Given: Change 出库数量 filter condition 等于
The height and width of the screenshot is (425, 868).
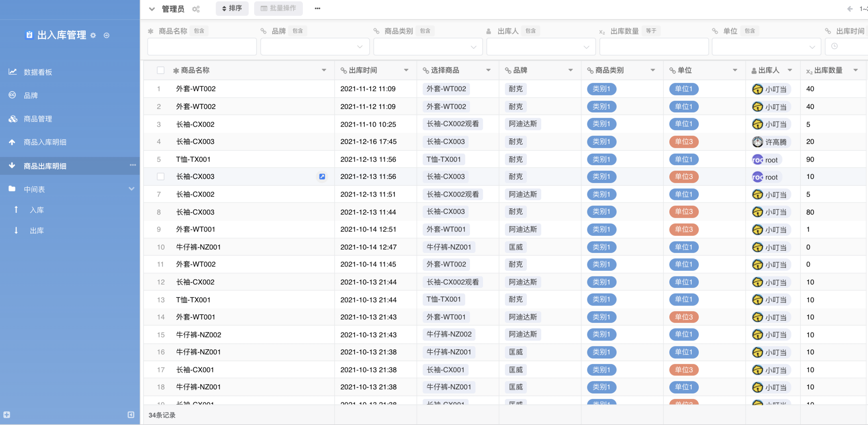Looking at the screenshot, I should click(651, 31).
